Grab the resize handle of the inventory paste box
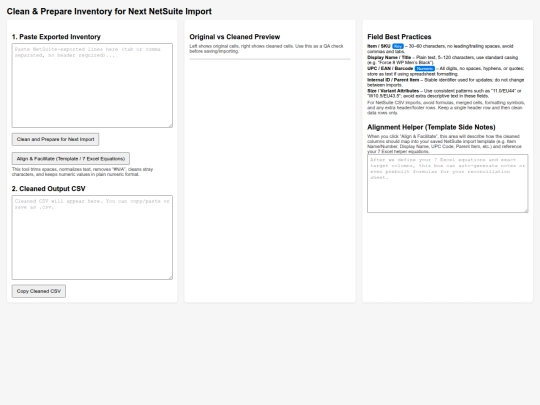540x405 pixels. pyautogui.click(x=170, y=126)
